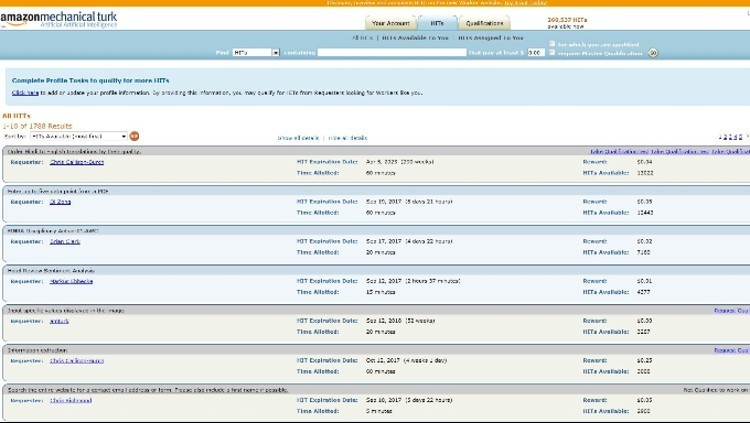
Task: Open requester link on the second HIT listing
Action: (x=60, y=202)
